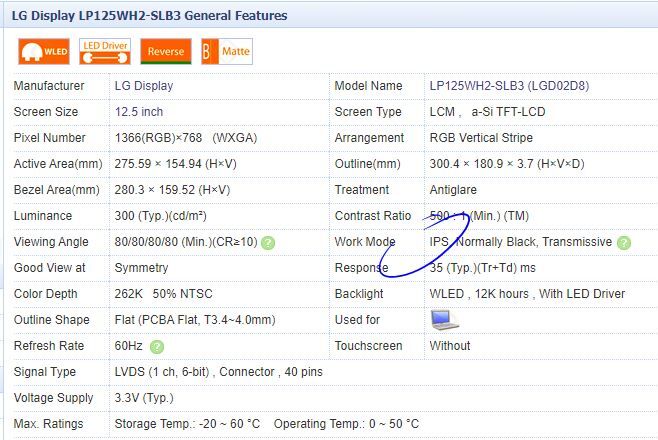Click the Screen Type row label
This screenshot has width=658, height=440.
coord(368,112)
